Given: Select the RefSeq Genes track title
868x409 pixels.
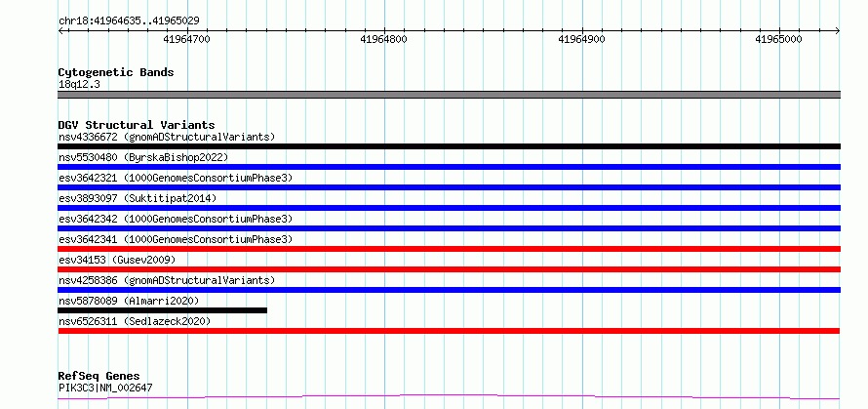Looking at the screenshot, I should coord(99,377).
